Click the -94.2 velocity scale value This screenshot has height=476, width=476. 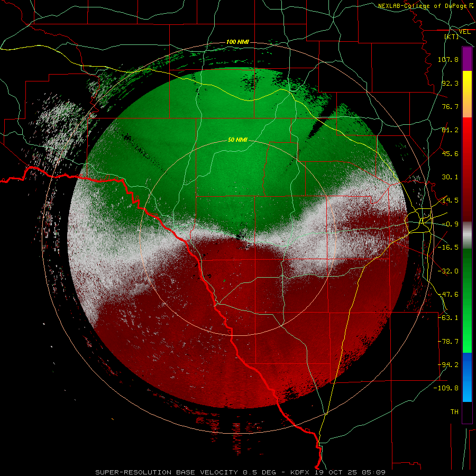(x=448, y=365)
